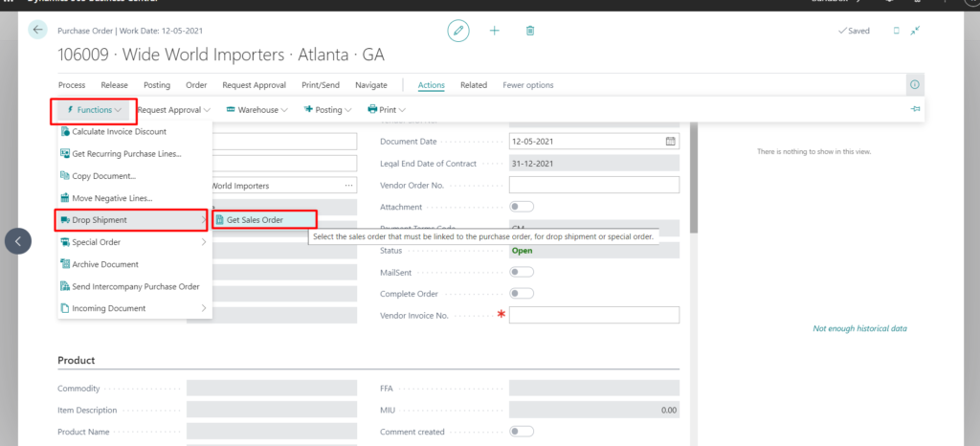
Task: Click the collapse page arrows icon
Action: (915, 31)
